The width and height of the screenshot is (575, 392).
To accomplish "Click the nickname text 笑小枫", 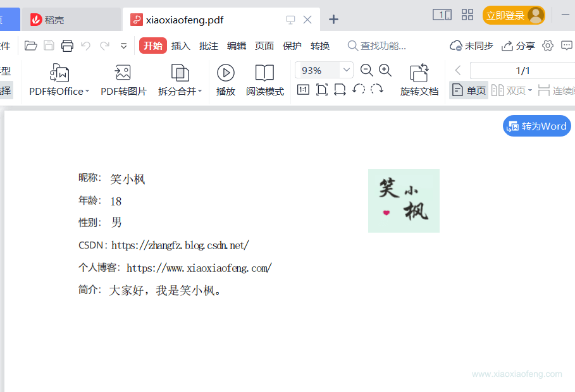I will (128, 179).
